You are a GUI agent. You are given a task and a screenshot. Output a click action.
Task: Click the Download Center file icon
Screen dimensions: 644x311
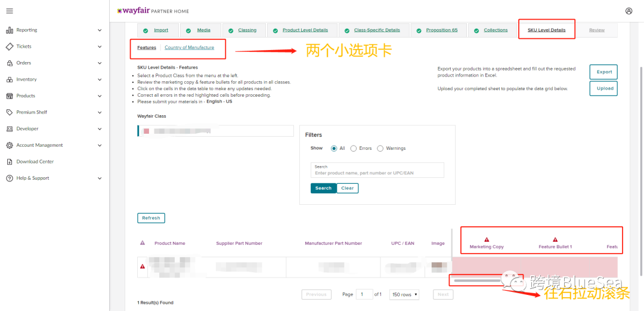coord(10,162)
